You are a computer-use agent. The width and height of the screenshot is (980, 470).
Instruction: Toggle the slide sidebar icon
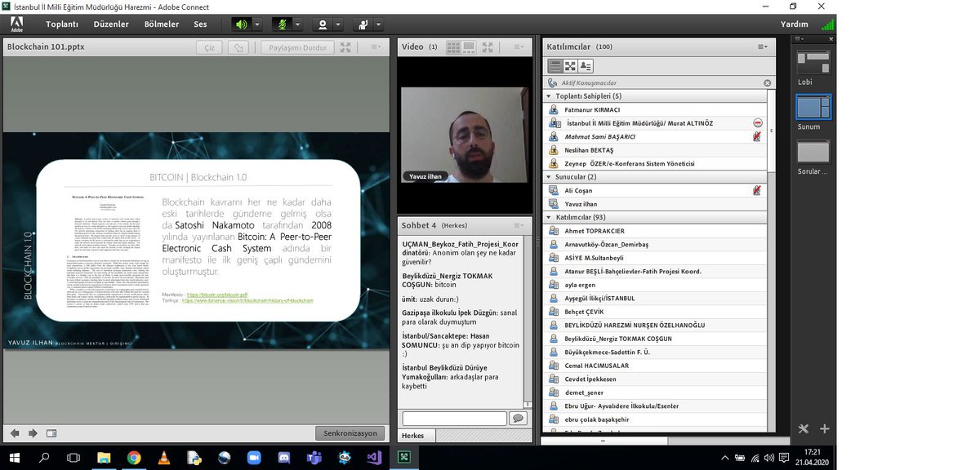(51, 433)
